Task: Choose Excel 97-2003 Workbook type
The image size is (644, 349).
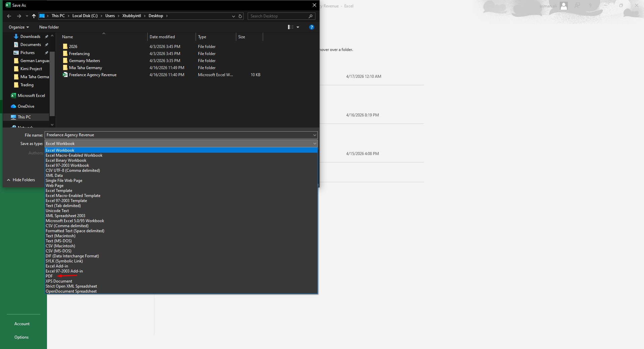Action: [x=181, y=165]
